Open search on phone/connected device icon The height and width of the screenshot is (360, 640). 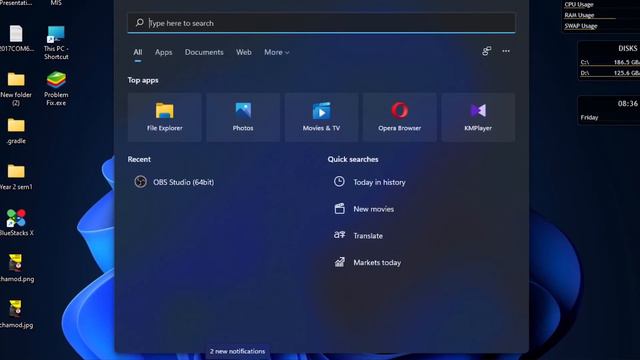(x=486, y=51)
